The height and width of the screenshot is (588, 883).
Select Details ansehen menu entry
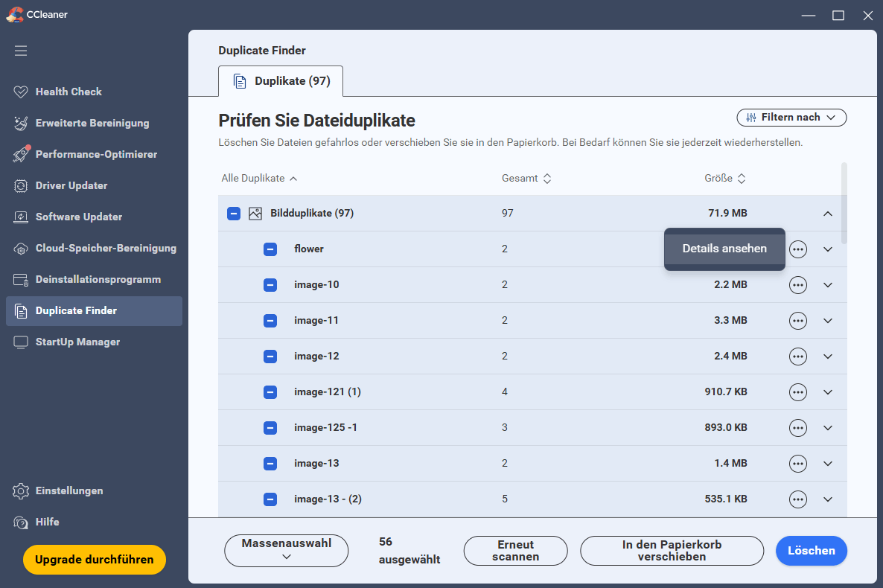pyautogui.click(x=724, y=249)
